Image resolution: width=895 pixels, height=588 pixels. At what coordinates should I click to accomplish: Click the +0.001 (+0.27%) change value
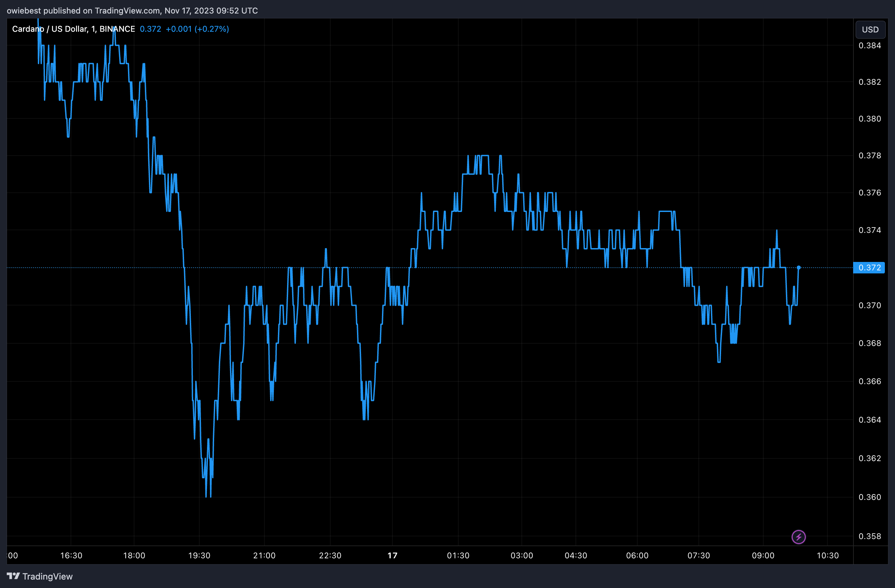(x=198, y=29)
